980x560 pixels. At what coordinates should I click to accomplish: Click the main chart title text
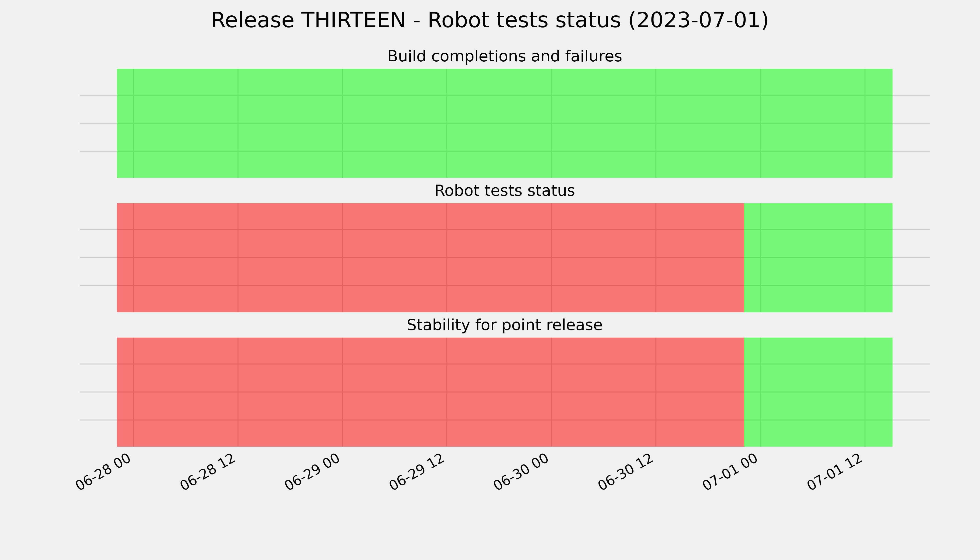tap(490, 20)
